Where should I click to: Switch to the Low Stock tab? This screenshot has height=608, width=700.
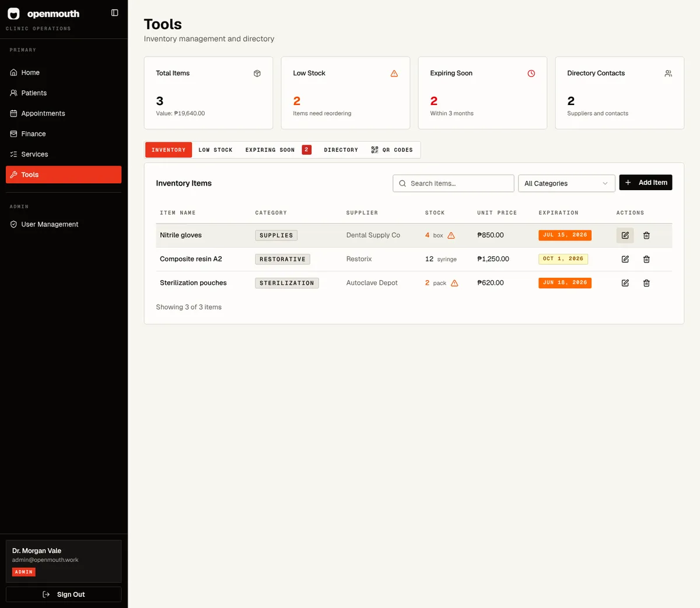[x=215, y=150]
